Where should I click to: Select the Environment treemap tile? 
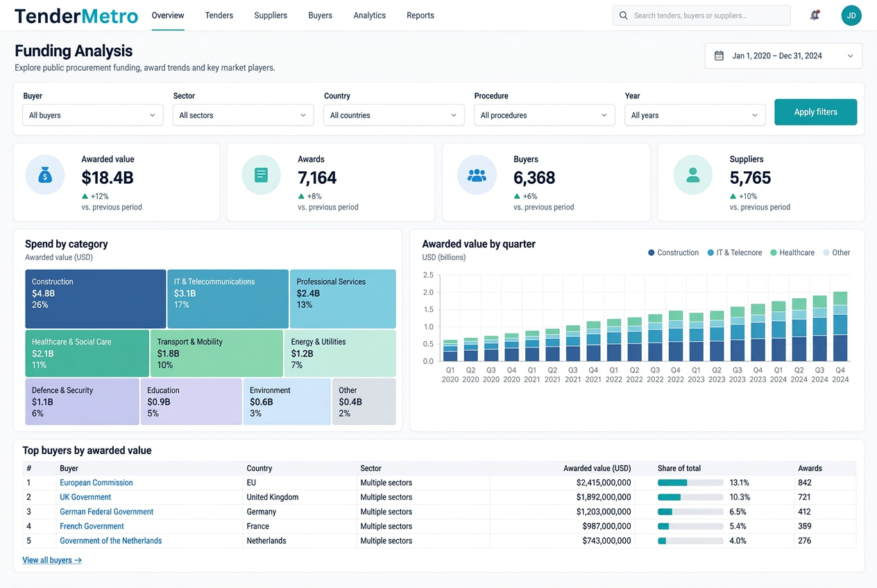(287, 401)
